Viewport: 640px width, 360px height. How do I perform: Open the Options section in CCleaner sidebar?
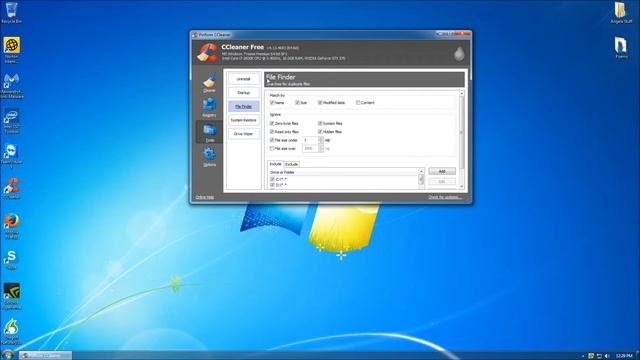tap(209, 157)
